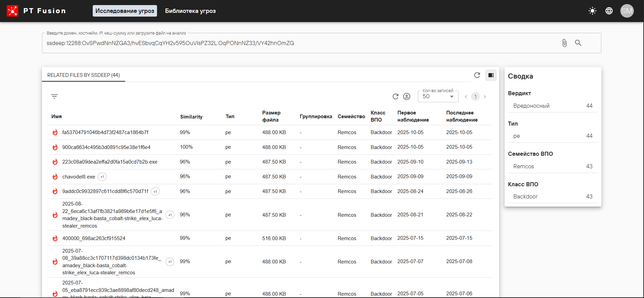This screenshot has width=644, height=298.
Task: Toggle the summary side panel view
Action: click(491, 75)
